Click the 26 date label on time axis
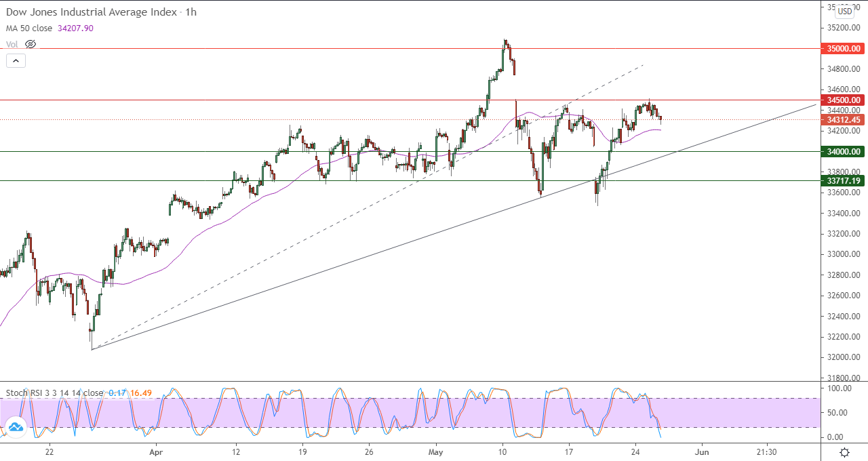The width and height of the screenshot is (868, 461). [x=369, y=452]
